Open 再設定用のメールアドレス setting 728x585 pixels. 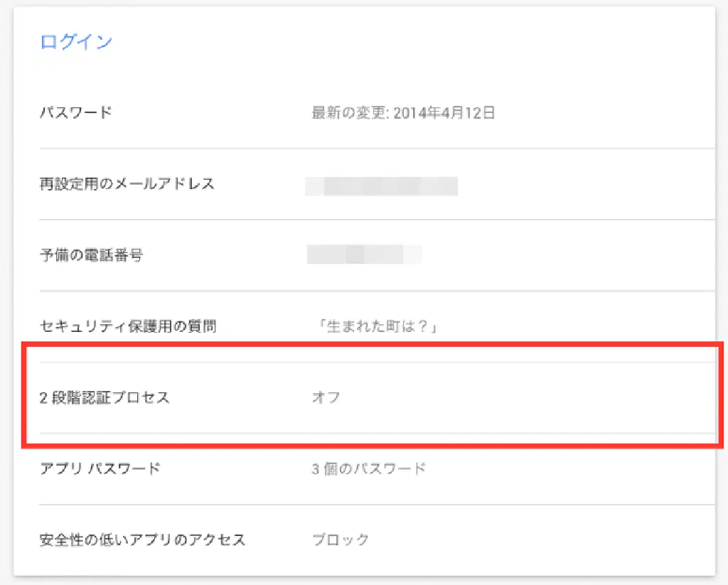127,184
